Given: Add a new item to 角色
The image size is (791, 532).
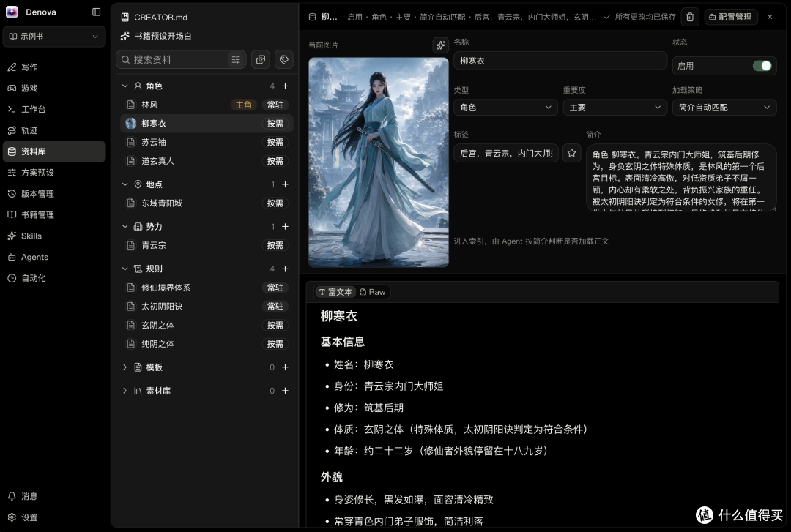Looking at the screenshot, I should point(285,86).
